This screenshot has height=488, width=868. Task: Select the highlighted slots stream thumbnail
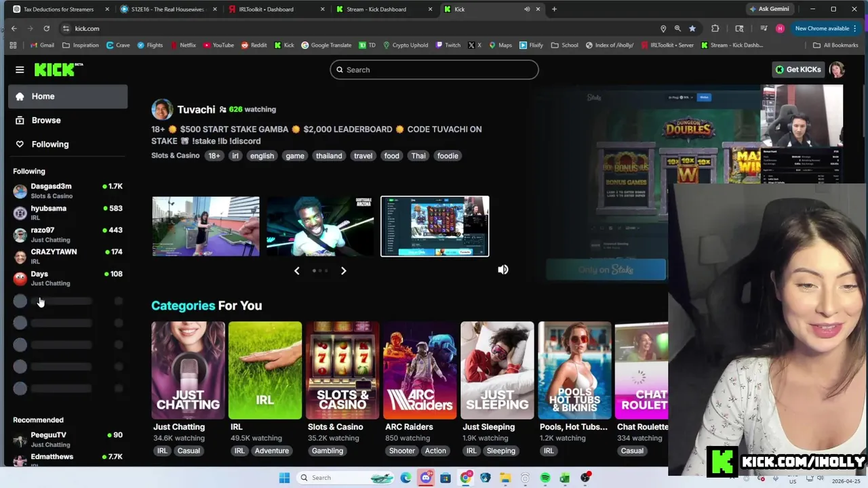pos(435,226)
